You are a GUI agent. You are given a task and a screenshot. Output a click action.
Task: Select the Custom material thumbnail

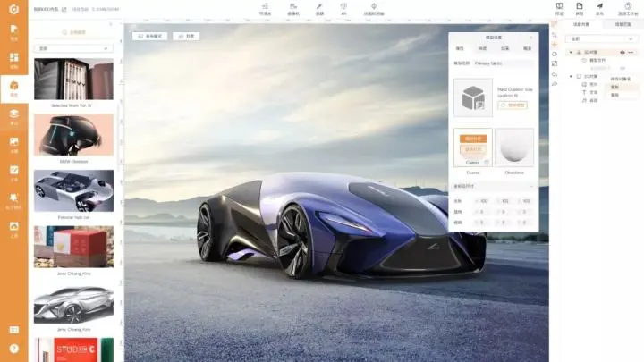(x=473, y=146)
